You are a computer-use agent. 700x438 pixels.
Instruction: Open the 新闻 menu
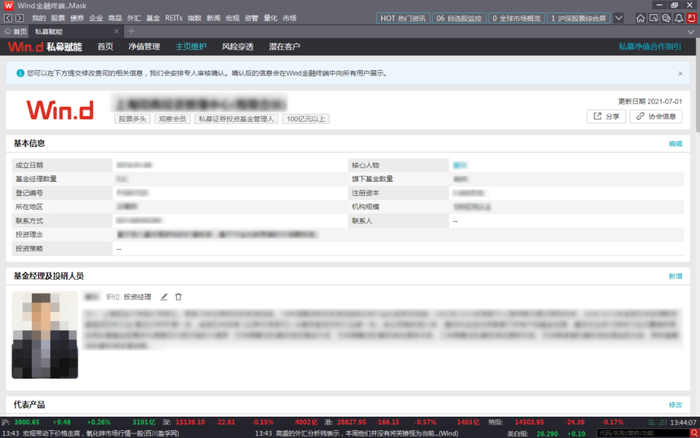213,18
